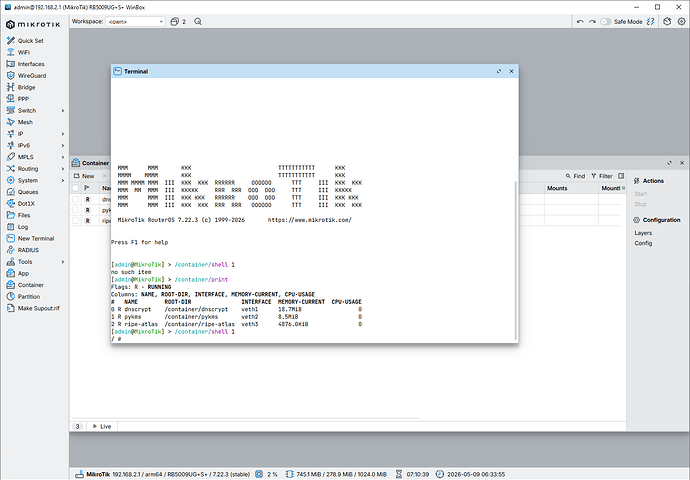The height and width of the screenshot is (480, 690).
Task: Click CPU usage indicator in status bar
Action: 266,474
